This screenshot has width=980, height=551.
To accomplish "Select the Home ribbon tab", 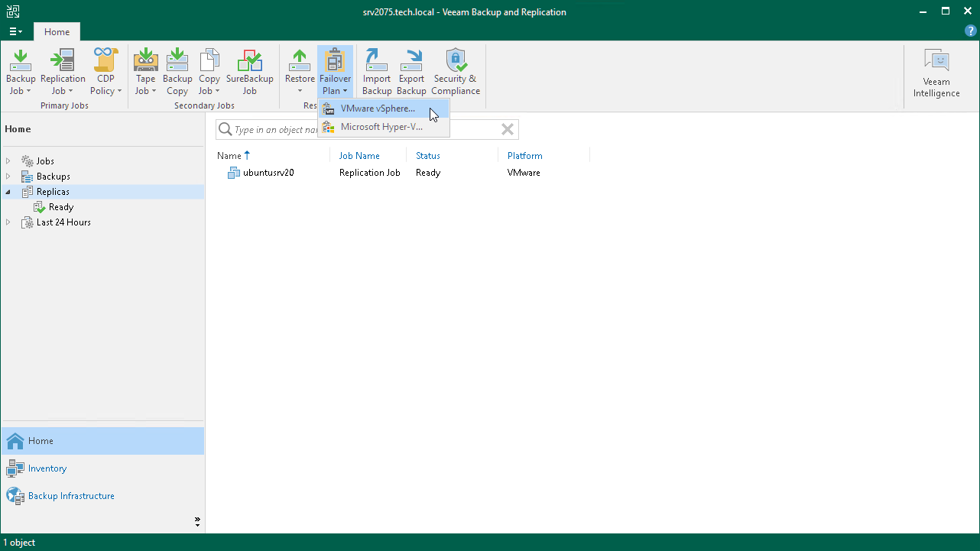I will 57,32.
